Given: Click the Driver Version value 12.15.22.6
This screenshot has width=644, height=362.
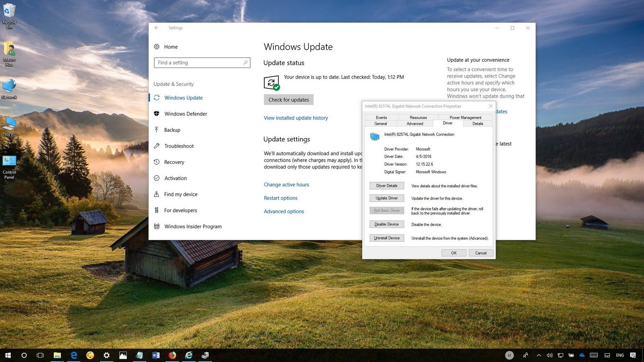Looking at the screenshot, I should tap(424, 164).
